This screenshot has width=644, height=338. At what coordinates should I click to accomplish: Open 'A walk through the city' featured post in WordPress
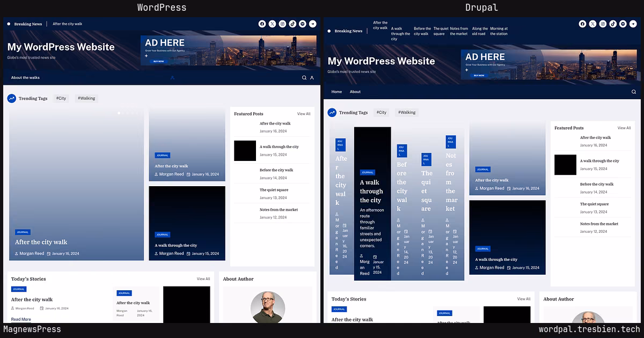279,146
